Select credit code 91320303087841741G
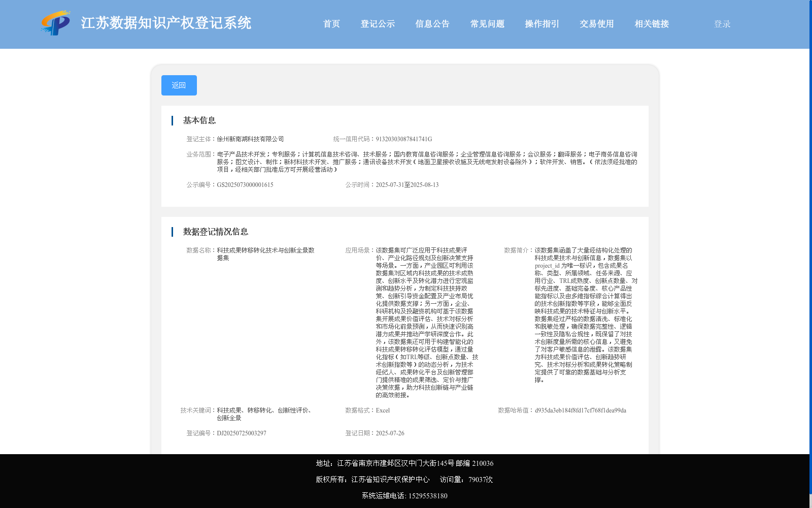Image resolution: width=812 pixels, height=508 pixels. click(x=404, y=139)
